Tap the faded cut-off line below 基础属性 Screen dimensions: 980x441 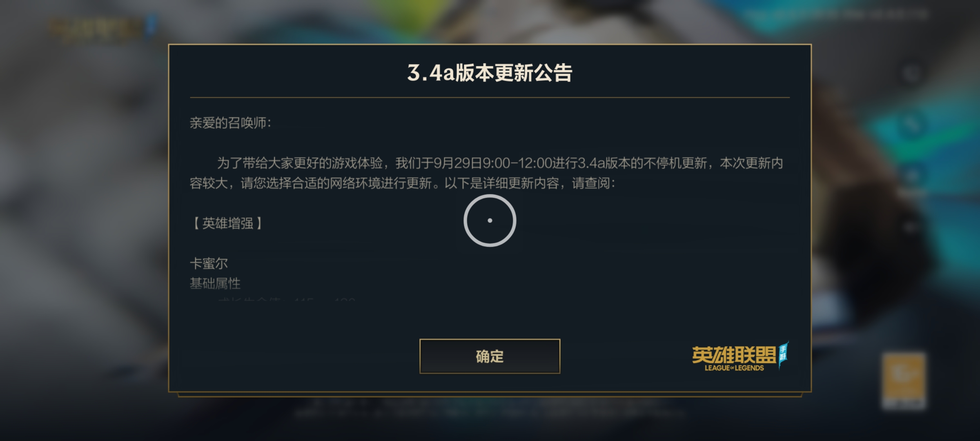tap(286, 300)
